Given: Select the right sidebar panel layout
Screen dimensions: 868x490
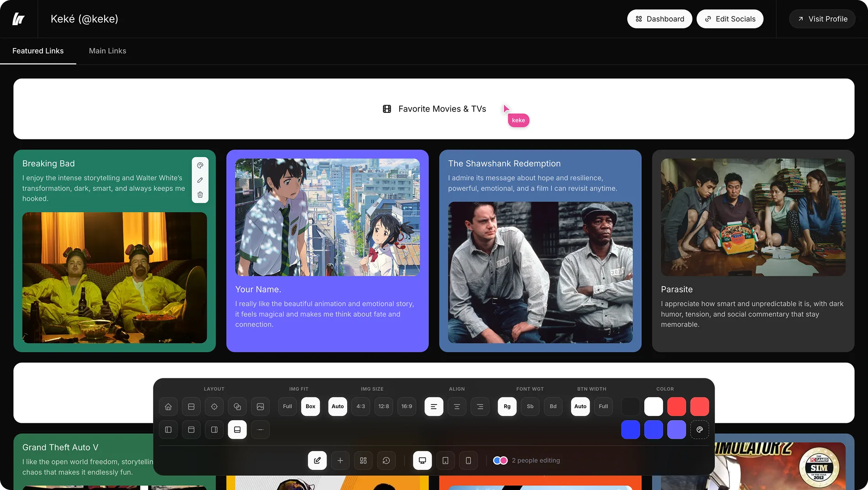Looking at the screenshot, I should (x=214, y=430).
